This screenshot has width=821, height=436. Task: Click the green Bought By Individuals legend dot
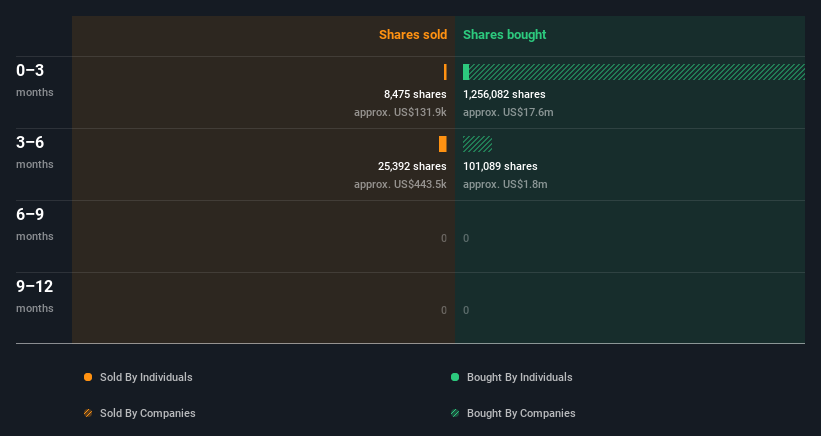click(455, 377)
